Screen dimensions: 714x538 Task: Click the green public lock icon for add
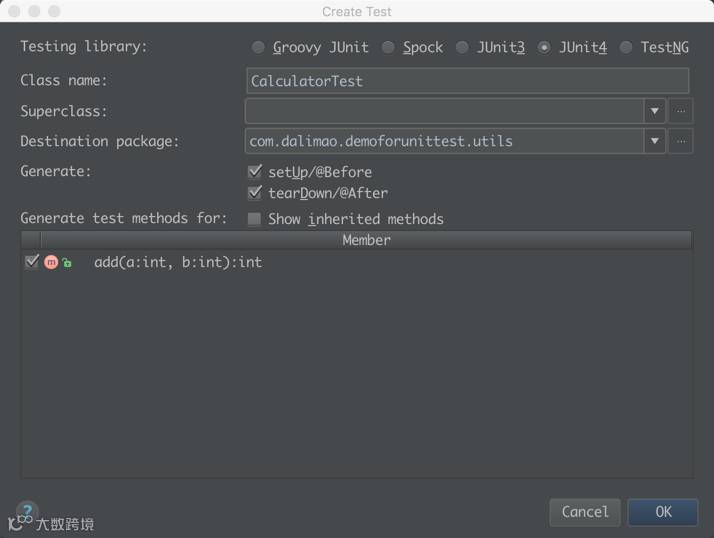(x=67, y=263)
